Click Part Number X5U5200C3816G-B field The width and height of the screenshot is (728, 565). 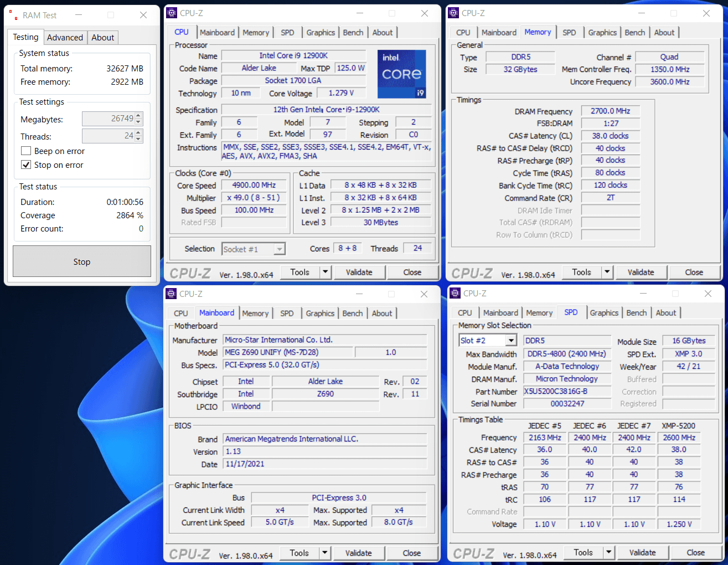click(567, 391)
